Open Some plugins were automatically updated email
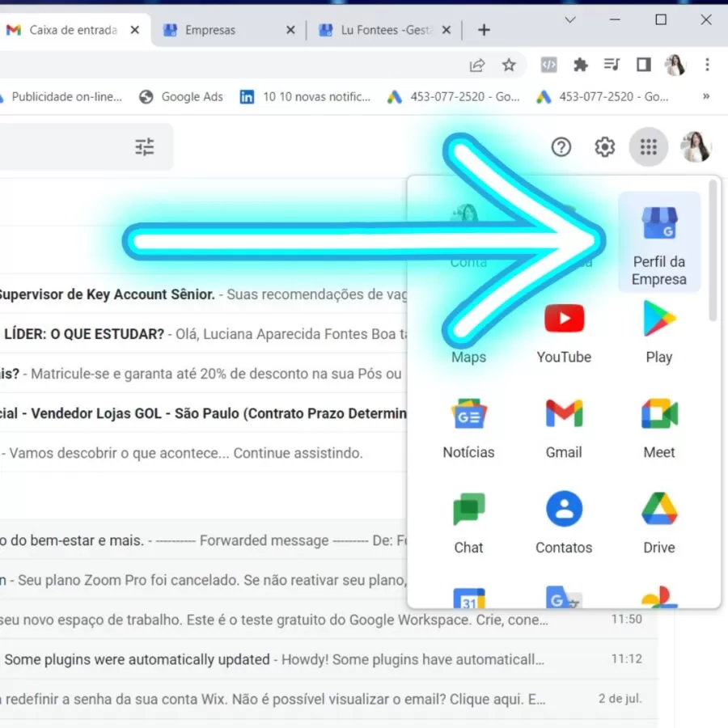This screenshot has height=728, width=728. 328,659
